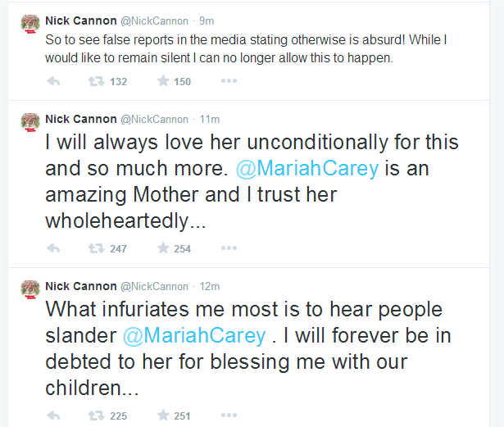This screenshot has height=427, width=504.
Task: Retweet the amazing Mother tweet
Action: pos(94,248)
